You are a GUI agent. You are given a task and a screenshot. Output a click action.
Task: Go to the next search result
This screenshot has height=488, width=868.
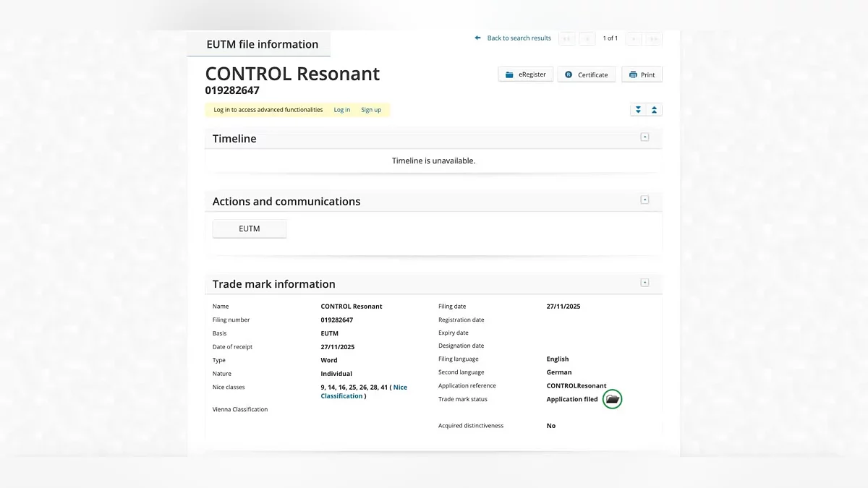pyautogui.click(x=634, y=38)
